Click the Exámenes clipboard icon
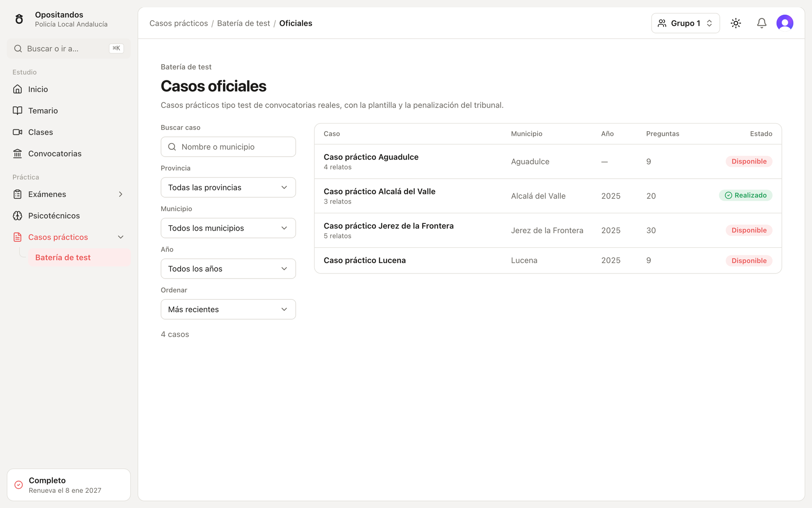This screenshot has width=812, height=508. coord(17,194)
